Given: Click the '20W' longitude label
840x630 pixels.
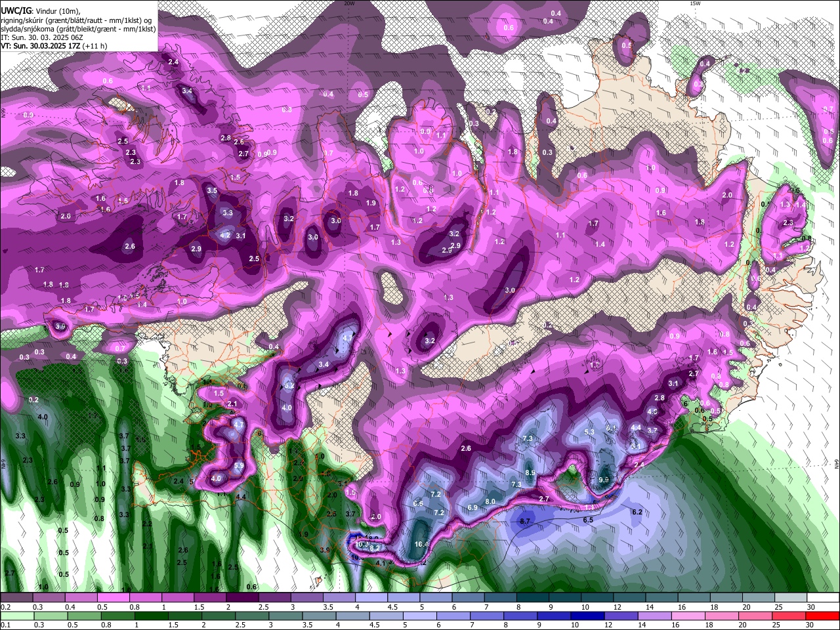Looking at the screenshot, I should pos(349,3).
